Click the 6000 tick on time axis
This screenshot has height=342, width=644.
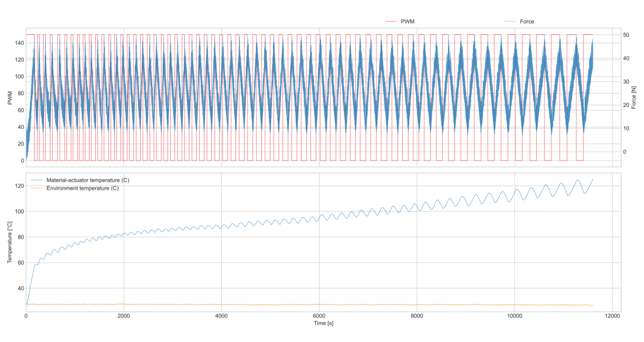pyautogui.click(x=319, y=316)
